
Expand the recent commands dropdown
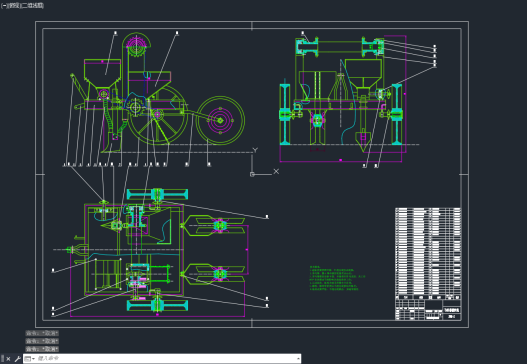click(30, 359)
